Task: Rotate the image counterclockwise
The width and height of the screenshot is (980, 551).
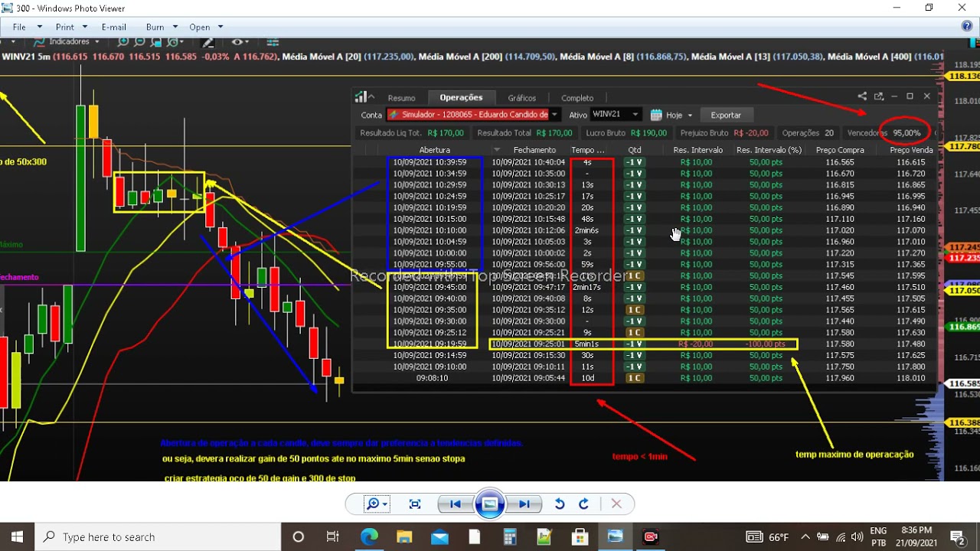Action: [560, 504]
